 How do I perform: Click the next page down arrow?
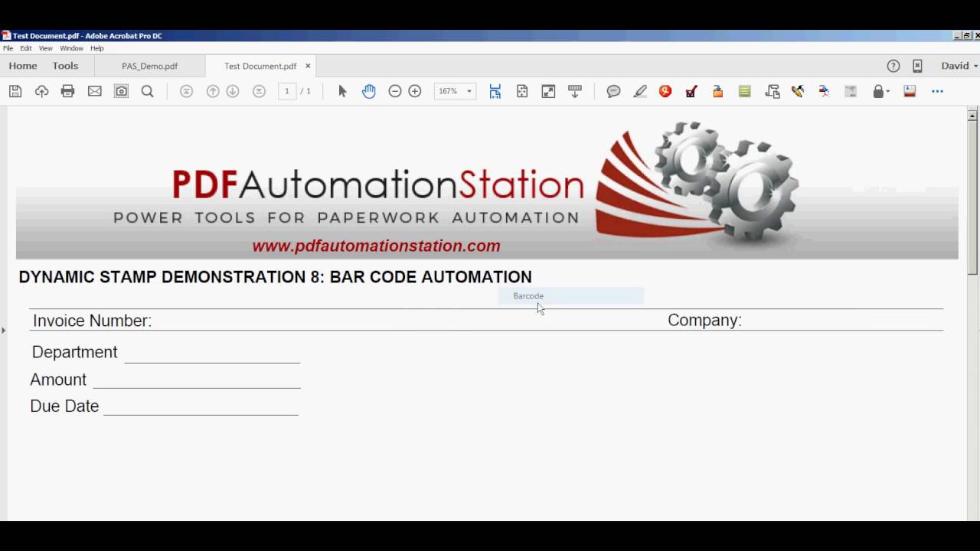point(233,91)
